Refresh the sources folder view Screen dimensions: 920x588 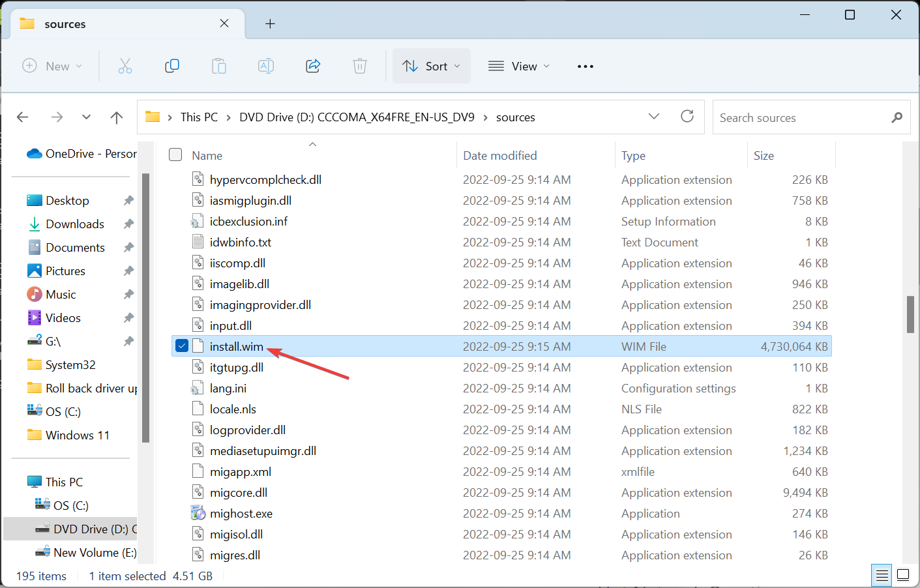coord(687,116)
